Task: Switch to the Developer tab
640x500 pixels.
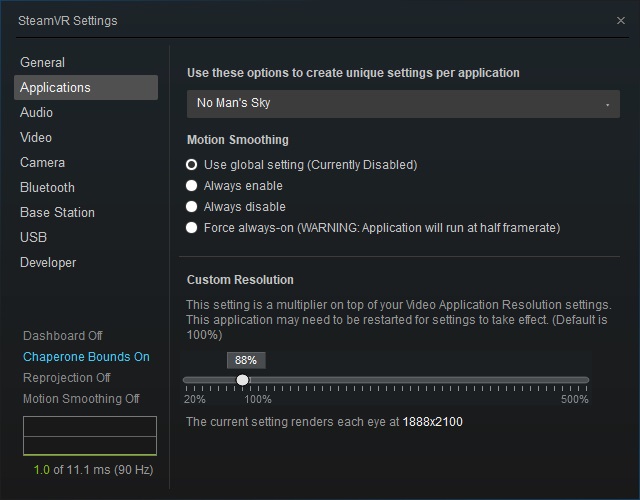Action: 48,262
